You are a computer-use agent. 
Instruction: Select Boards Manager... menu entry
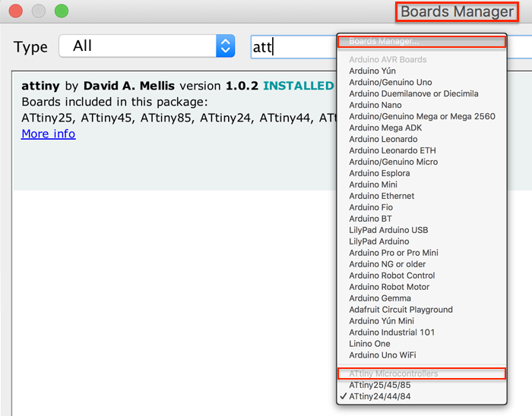pyautogui.click(x=422, y=41)
